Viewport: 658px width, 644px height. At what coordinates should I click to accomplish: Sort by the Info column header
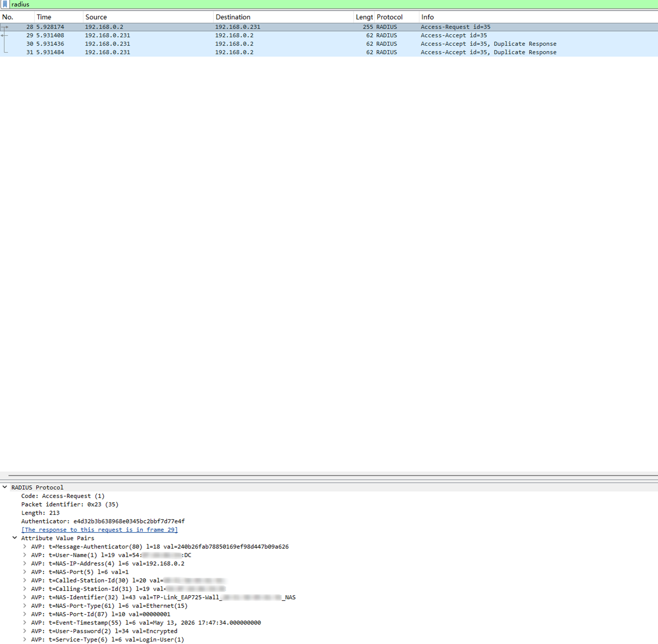(x=538, y=17)
